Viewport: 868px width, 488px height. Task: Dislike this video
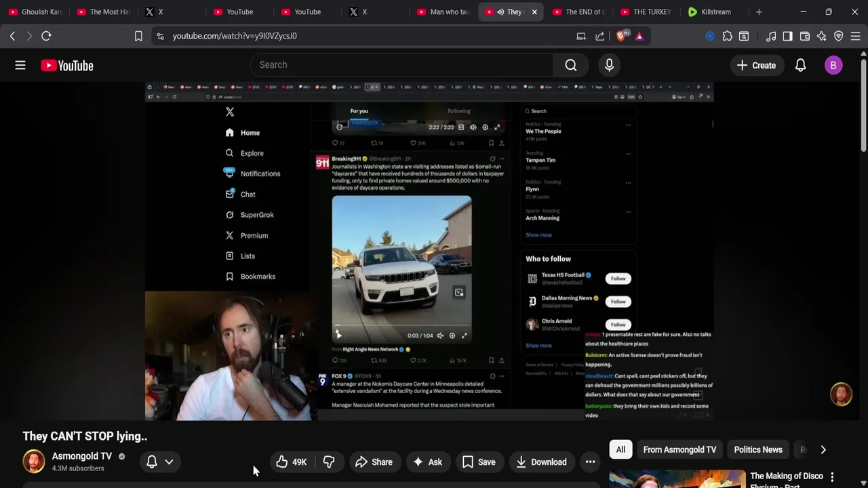329,462
